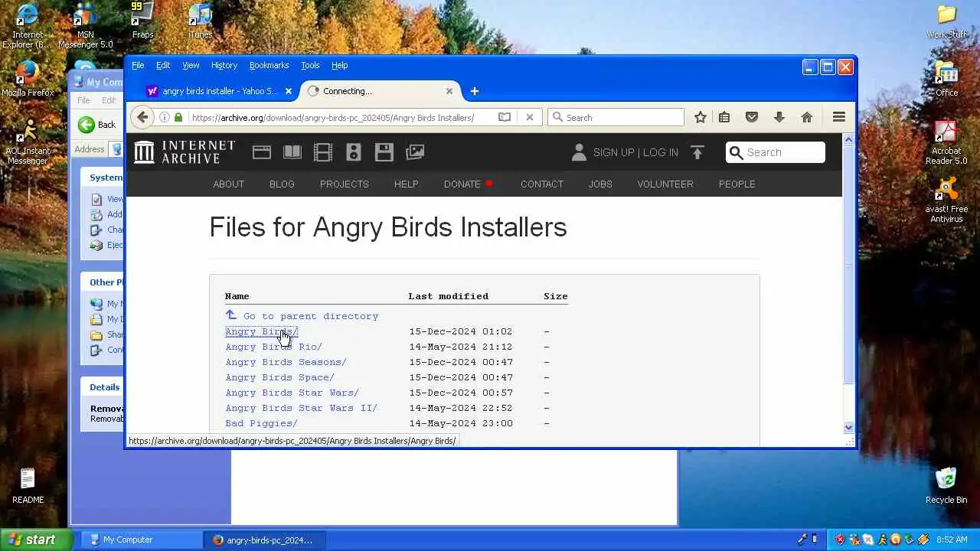Select the Acrobat Reader 5.0 desktop icon
The width and height of the screenshot is (980, 551).
[x=946, y=143]
